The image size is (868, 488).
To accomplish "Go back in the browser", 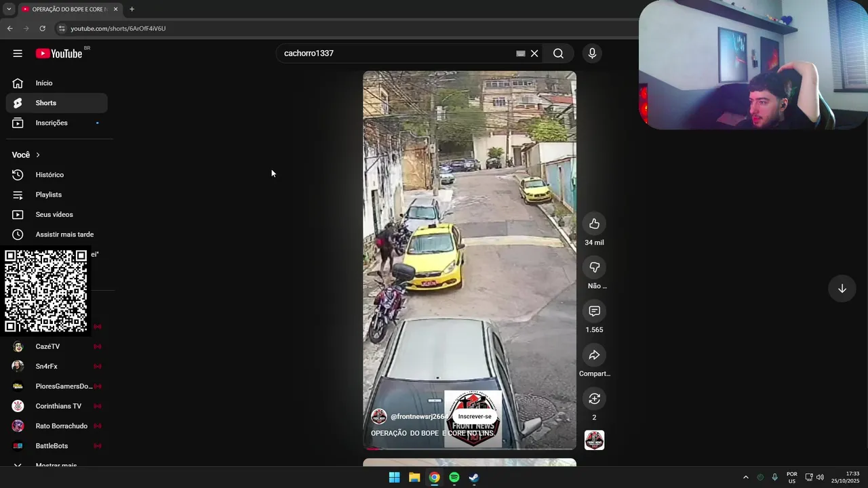I will pos(9,28).
